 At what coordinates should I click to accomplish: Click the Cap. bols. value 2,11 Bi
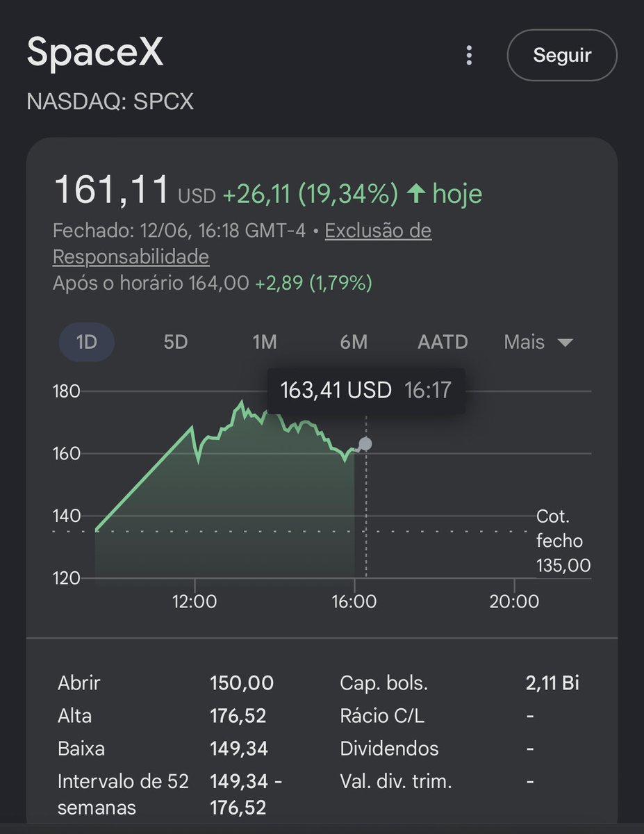553,683
